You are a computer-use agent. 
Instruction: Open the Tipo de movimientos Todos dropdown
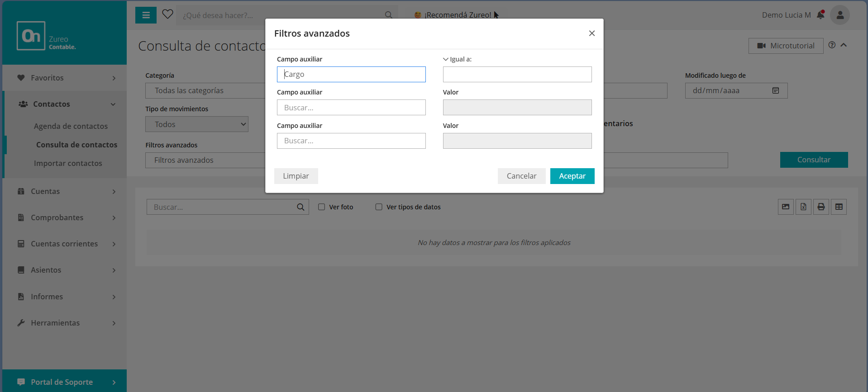tap(197, 124)
